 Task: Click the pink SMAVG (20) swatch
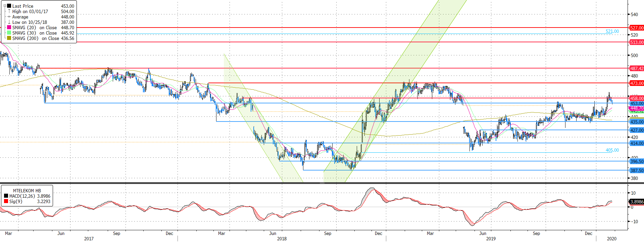[x=9, y=28]
